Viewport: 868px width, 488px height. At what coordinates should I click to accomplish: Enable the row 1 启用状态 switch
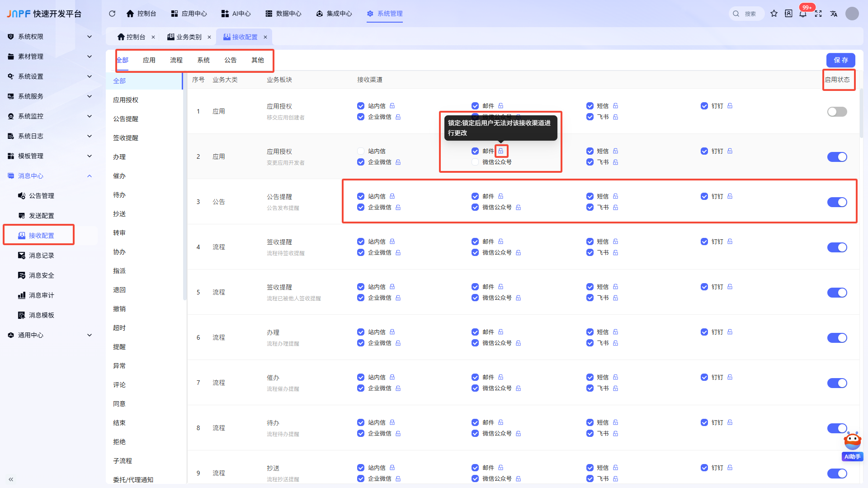(x=837, y=112)
